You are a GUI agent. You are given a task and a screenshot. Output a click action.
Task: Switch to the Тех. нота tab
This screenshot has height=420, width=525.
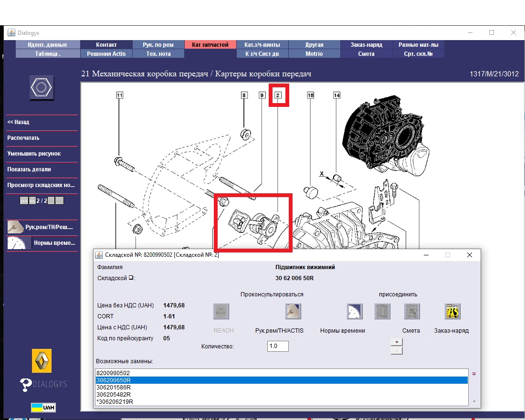pos(158,53)
